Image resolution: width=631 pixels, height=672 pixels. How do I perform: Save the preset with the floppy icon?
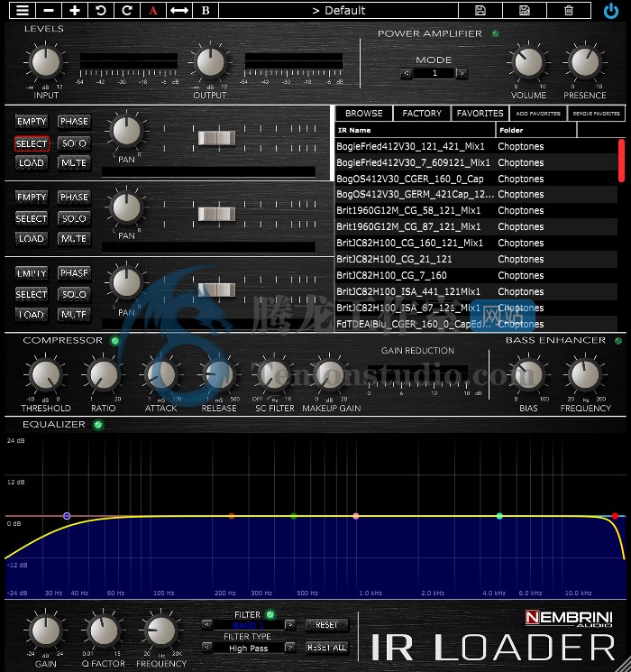click(x=480, y=10)
